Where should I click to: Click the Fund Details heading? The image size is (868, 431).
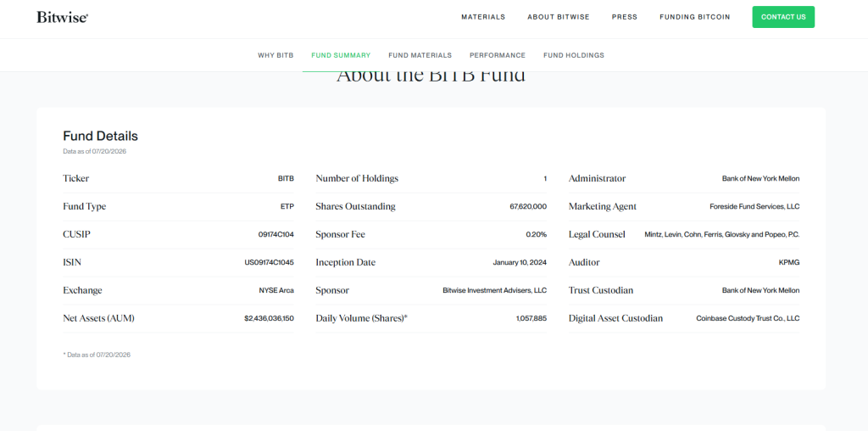point(100,137)
